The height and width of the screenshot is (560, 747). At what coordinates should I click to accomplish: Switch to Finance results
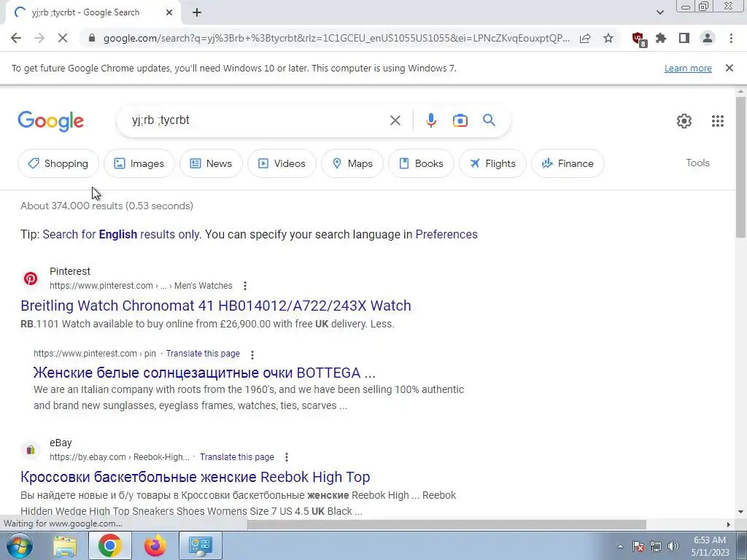[x=568, y=163]
